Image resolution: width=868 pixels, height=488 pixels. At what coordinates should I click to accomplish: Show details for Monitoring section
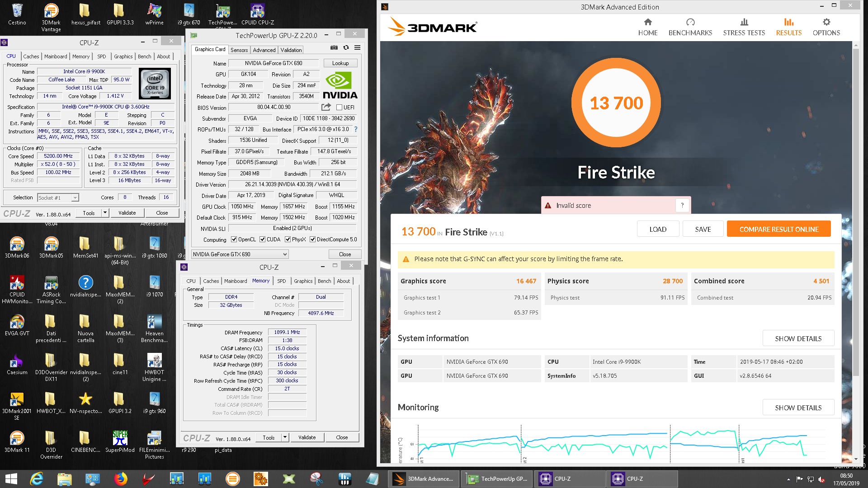(798, 408)
